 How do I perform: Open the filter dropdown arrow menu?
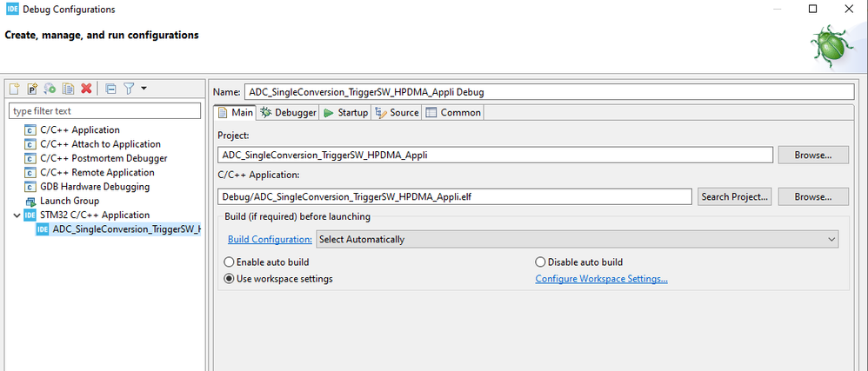[144, 89]
